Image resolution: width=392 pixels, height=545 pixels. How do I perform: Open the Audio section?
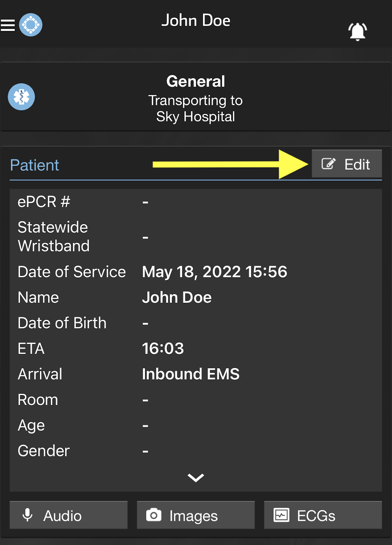[68, 515]
